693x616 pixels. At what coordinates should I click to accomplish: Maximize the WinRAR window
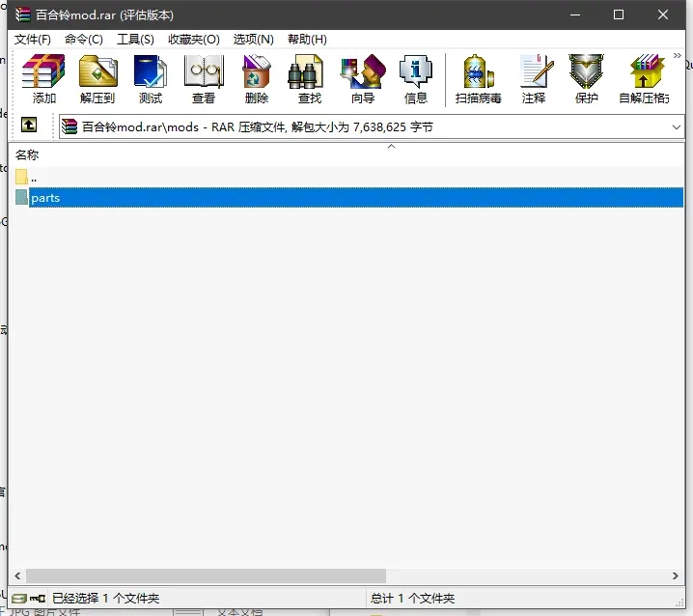pyautogui.click(x=619, y=14)
